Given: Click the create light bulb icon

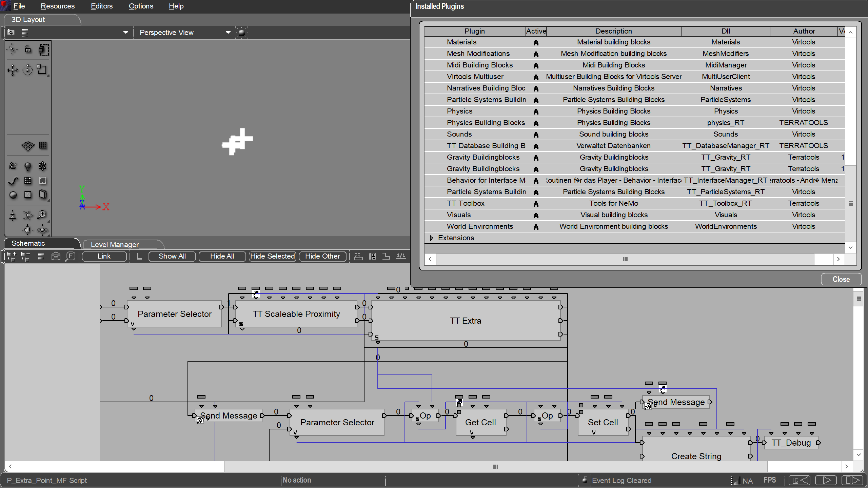Looking at the screenshot, I should (x=28, y=166).
